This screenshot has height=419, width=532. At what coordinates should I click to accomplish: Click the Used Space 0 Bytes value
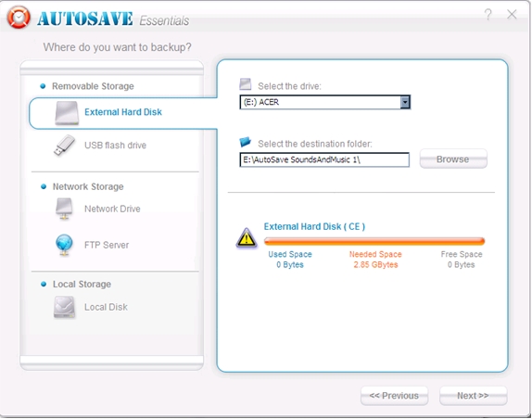(x=290, y=264)
